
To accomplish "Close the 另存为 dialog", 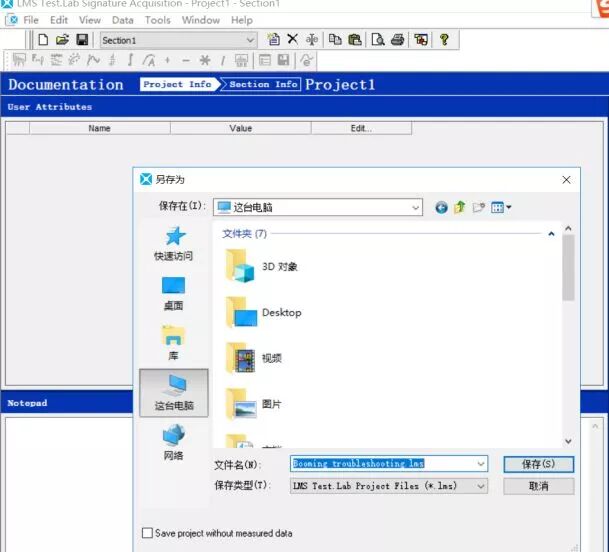I will tap(566, 179).
